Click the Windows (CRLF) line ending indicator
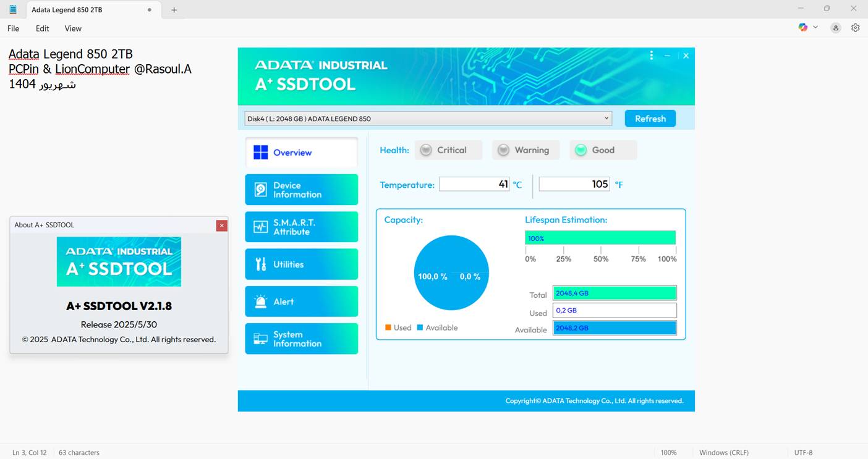868x459 pixels. coord(724,452)
